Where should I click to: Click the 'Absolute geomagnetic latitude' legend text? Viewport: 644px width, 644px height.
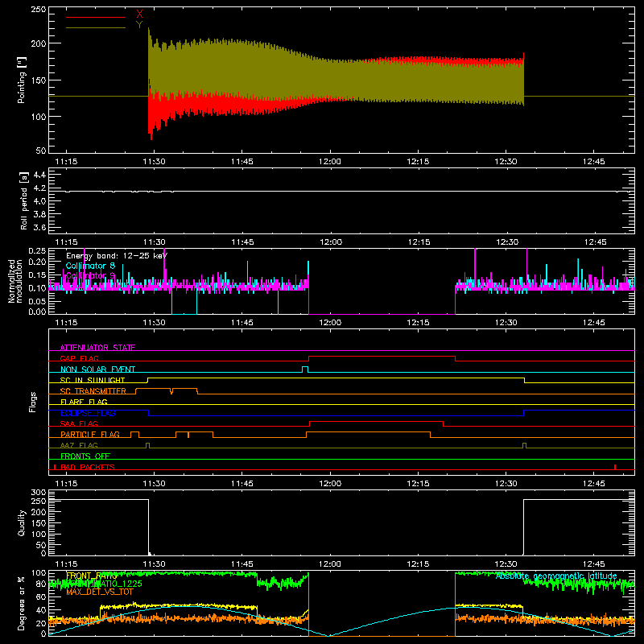[556, 576]
